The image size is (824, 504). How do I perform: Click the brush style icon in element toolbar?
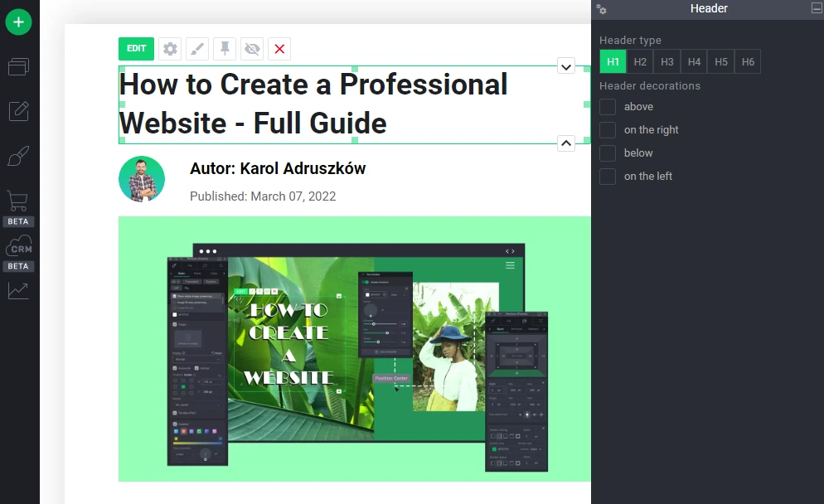click(197, 49)
